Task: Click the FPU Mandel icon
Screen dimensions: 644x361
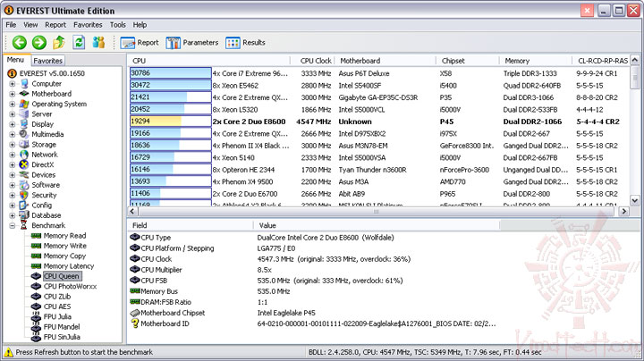Action: [36, 327]
